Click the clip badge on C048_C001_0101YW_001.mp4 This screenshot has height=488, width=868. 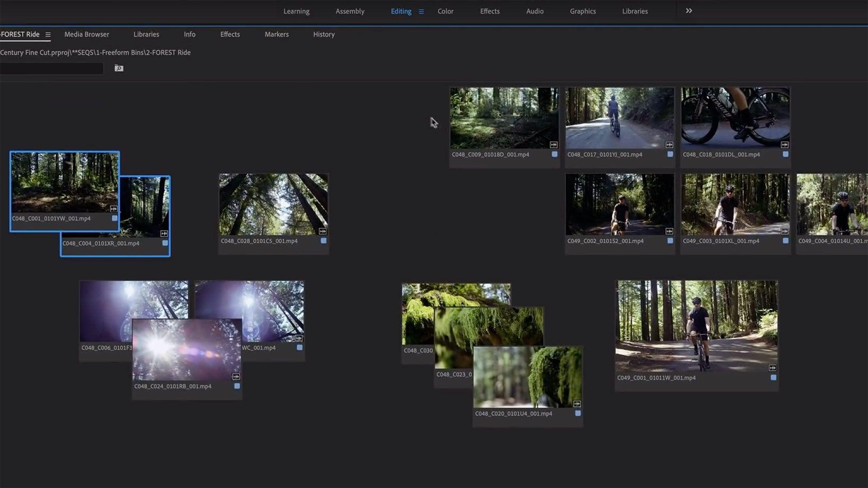[x=114, y=209]
